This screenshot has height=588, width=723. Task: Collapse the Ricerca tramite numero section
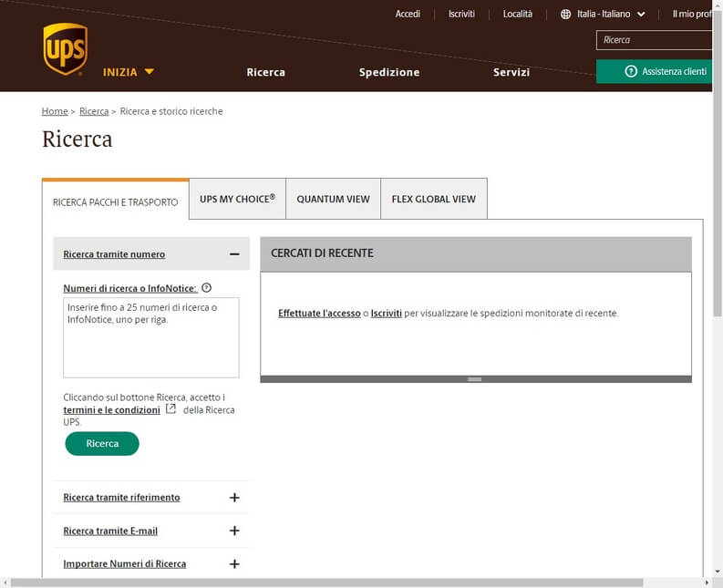(x=234, y=254)
